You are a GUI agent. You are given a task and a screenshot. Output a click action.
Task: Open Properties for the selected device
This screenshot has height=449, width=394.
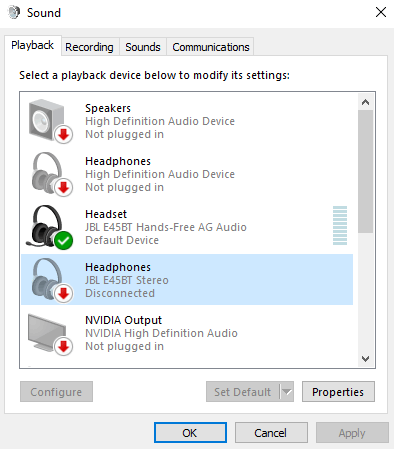click(338, 392)
